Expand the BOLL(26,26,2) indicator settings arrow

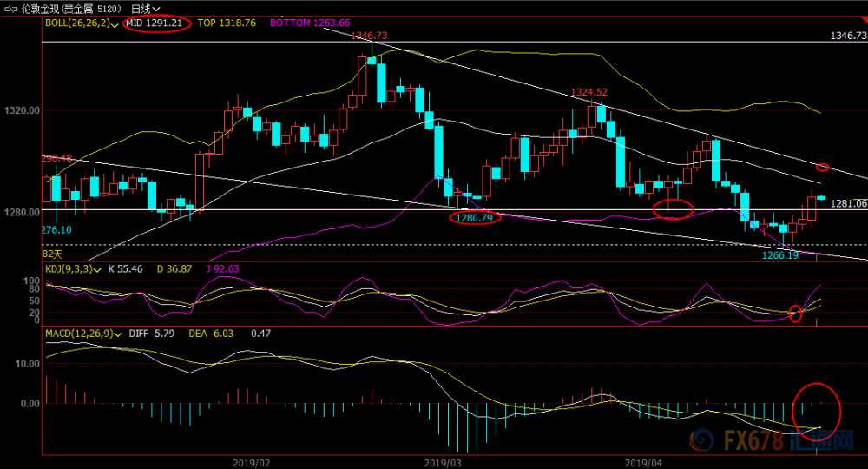[115, 23]
